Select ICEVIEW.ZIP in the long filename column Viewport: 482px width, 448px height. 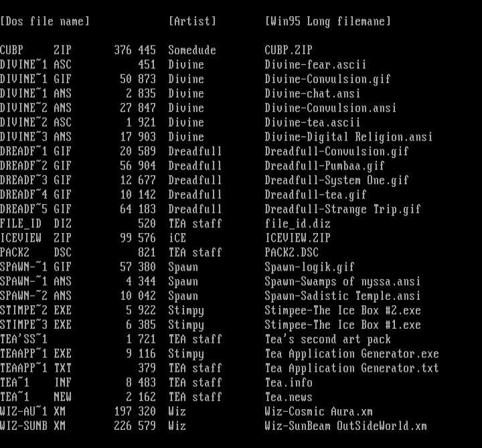[297, 238]
